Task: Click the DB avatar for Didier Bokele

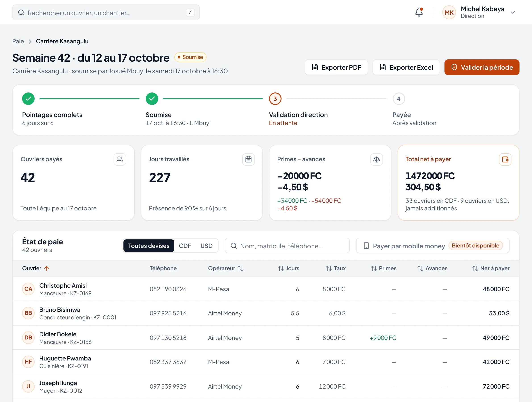Action: click(x=28, y=337)
